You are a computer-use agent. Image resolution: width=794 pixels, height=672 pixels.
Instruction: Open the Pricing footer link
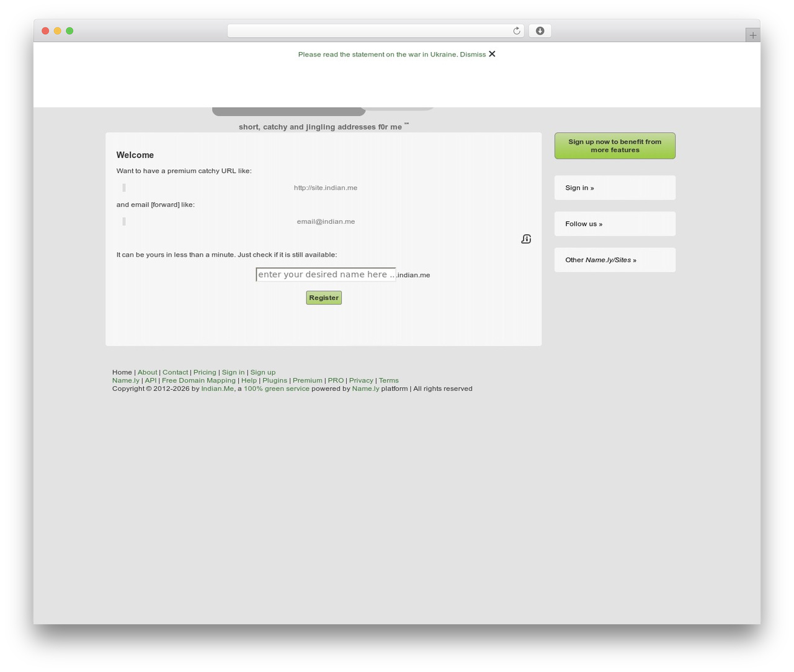click(205, 373)
